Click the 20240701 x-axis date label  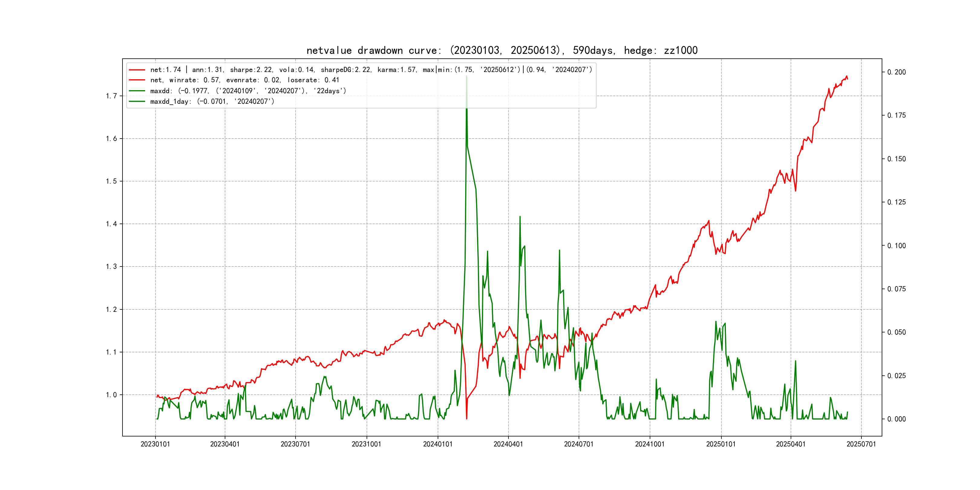[x=579, y=444]
